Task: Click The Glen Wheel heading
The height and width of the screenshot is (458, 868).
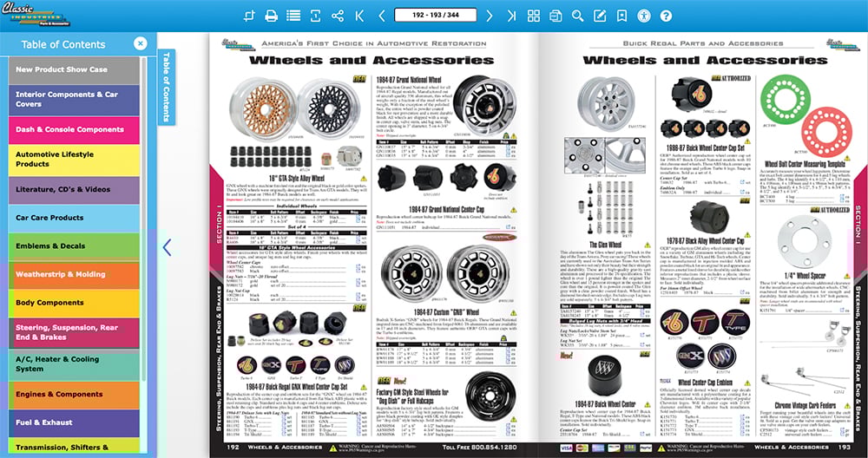Action: click(x=605, y=245)
